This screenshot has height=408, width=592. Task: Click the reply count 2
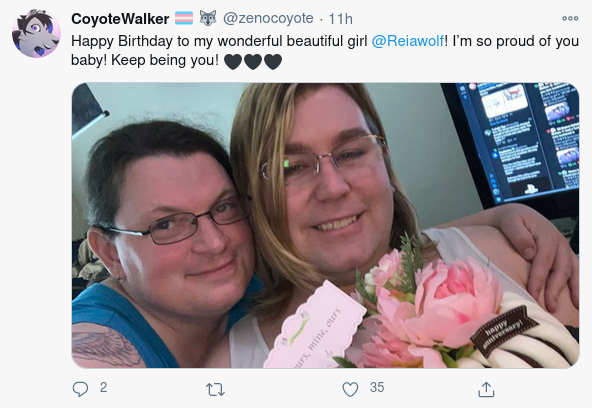(x=103, y=388)
